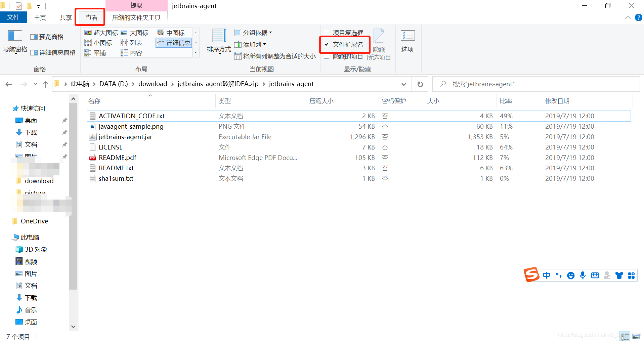Sort by Name (名称) column header
644x341 pixels.
click(x=151, y=101)
